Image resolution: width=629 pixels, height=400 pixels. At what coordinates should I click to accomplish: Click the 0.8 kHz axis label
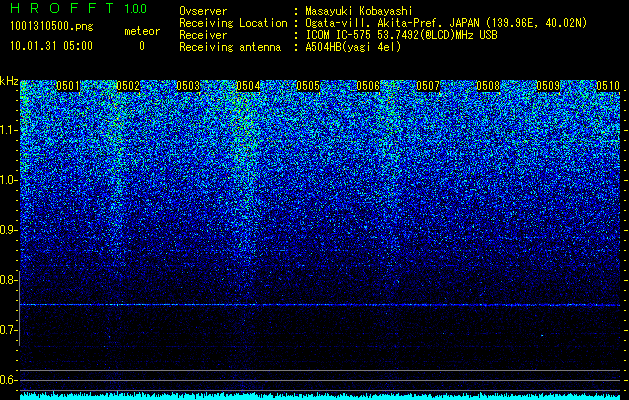point(8,280)
